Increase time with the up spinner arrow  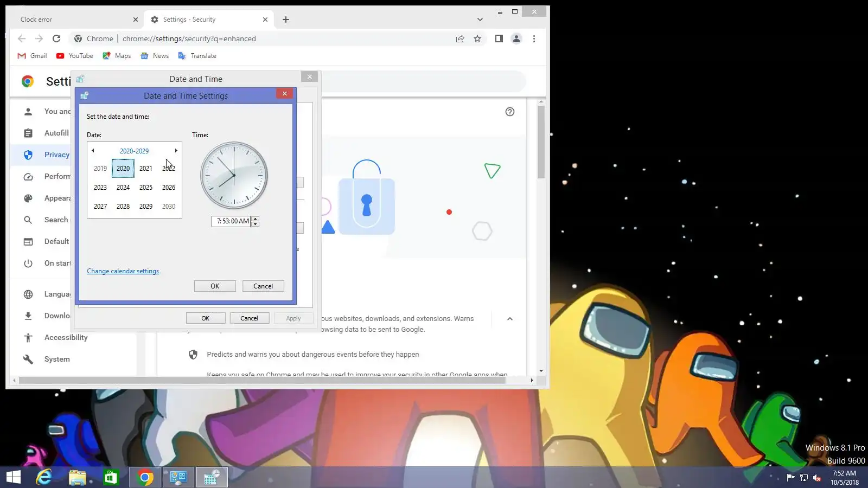tap(256, 219)
